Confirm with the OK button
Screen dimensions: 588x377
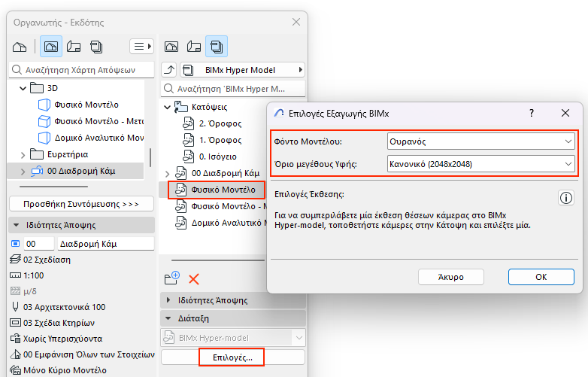541,277
